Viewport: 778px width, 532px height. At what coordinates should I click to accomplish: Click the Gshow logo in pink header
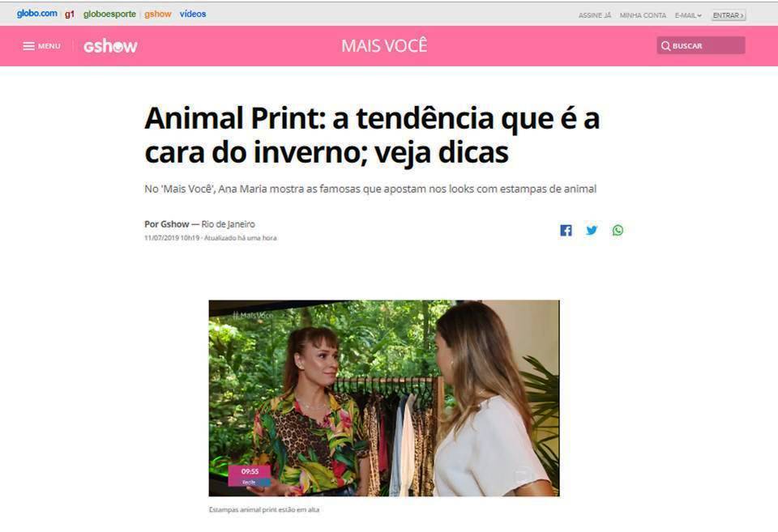click(110, 46)
